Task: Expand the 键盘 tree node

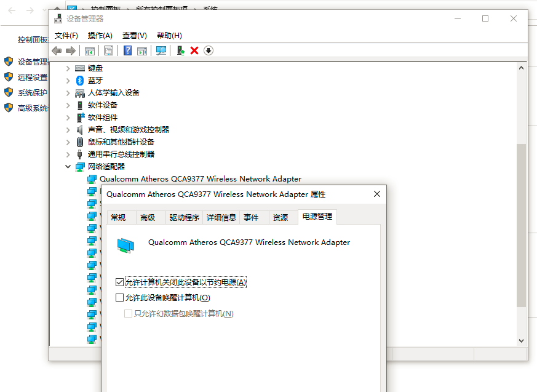Action: (68, 68)
